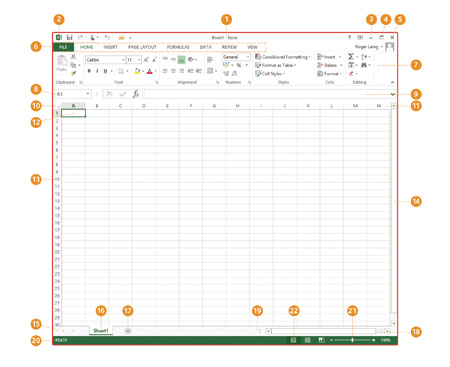Toggle Underline formatting
The height and width of the screenshot is (367, 450).
click(x=105, y=71)
